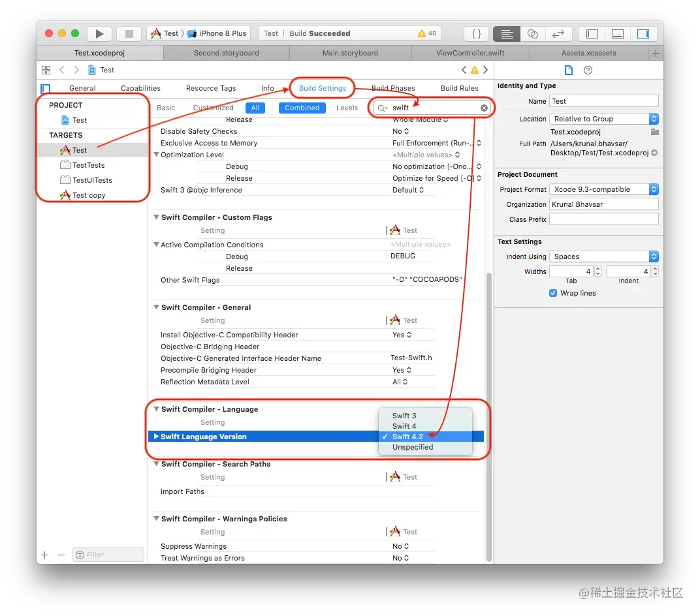Switch to Levels settings view
Screen dimensions: 700x616
(347, 108)
